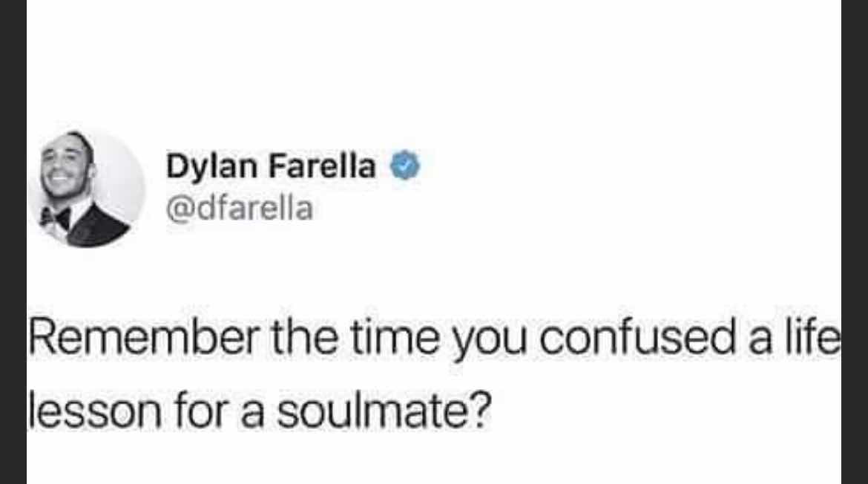Tap the bow tie in the profile photo
868x484 pixels.
tap(56, 217)
